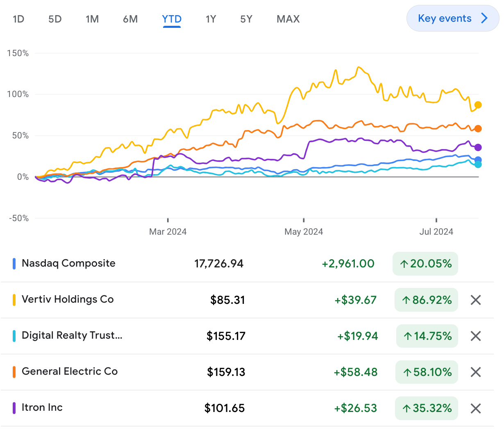Click the teal Digital Realty endpoint dot

click(x=478, y=165)
